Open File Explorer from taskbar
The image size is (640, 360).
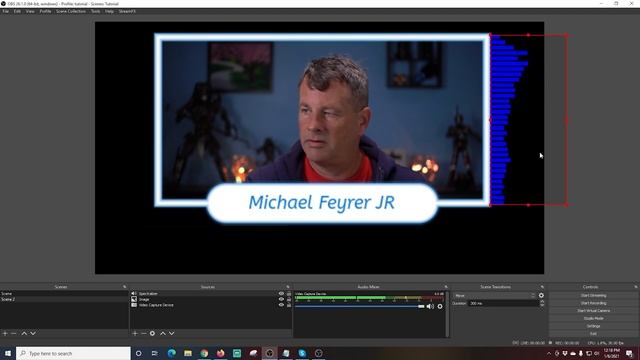[x=188, y=353]
